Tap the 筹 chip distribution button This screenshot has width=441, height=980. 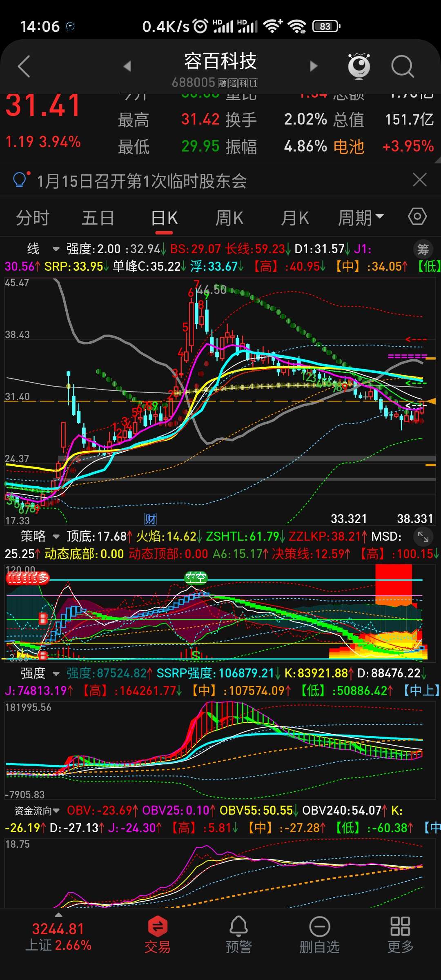423,249
